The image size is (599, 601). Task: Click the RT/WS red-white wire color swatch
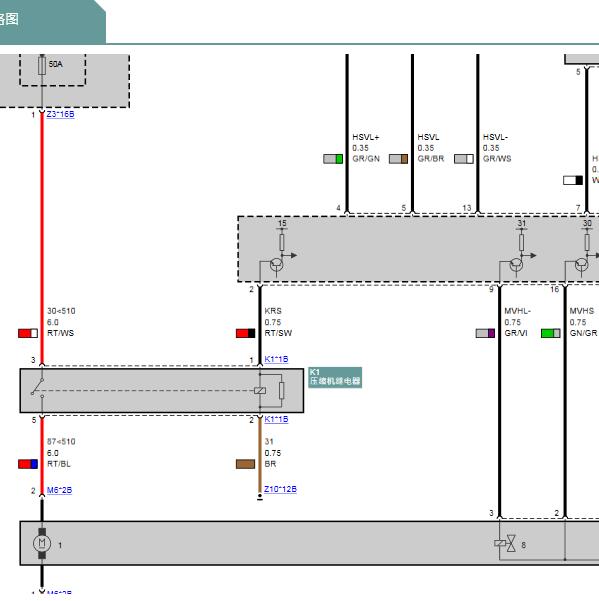28,333
